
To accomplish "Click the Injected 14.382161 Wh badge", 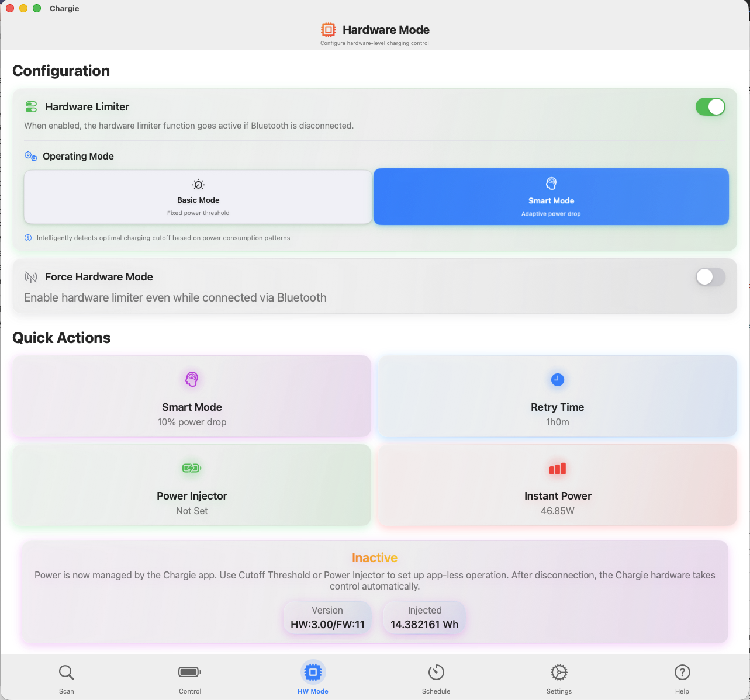I will [x=424, y=618].
